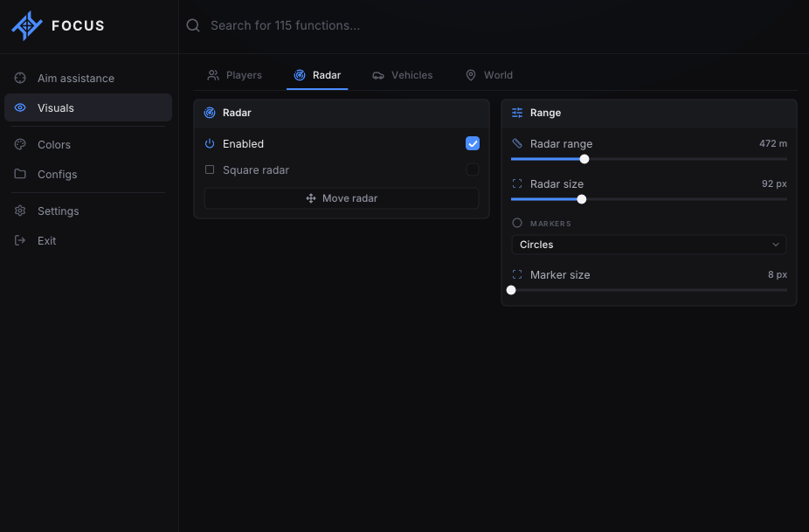Viewport: 809px width, 532px height.
Task: Open the Visuals section
Action: [88, 107]
